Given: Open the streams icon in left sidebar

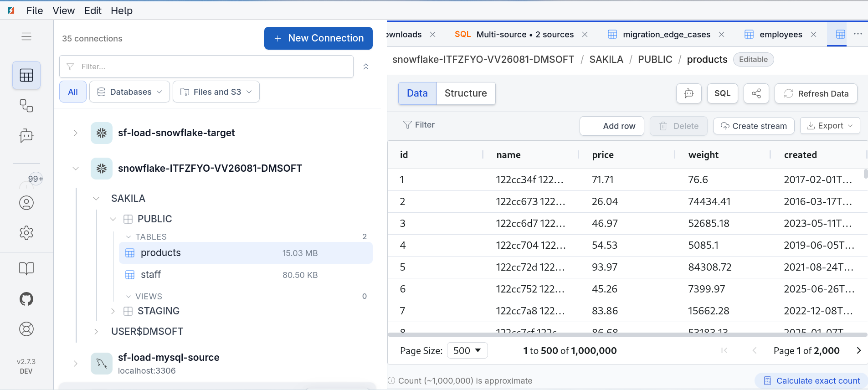Looking at the screenshot, I should pyautogui.click(x=26, y=106).
